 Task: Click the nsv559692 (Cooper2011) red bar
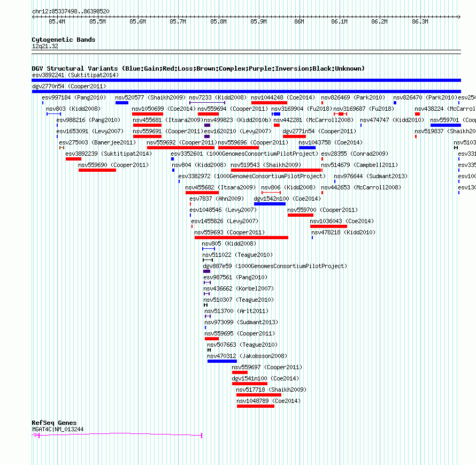click(x=181, y=148)
